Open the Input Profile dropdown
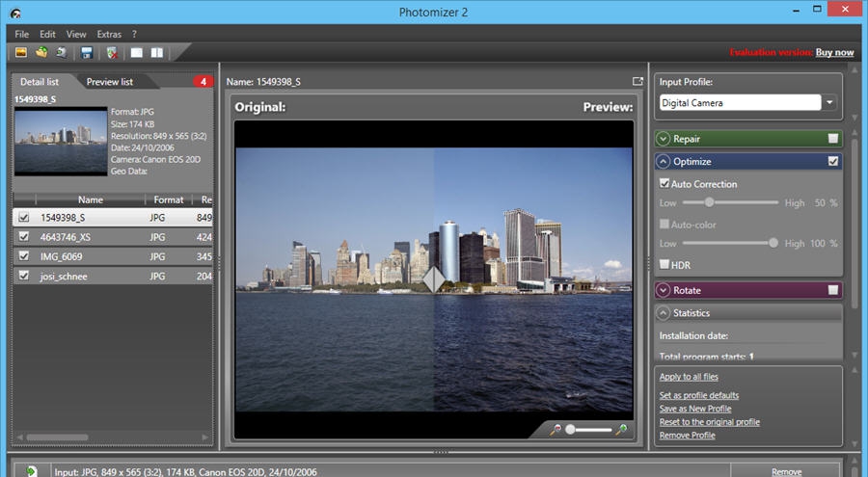 pyautogui.click(x=829, y=102)
